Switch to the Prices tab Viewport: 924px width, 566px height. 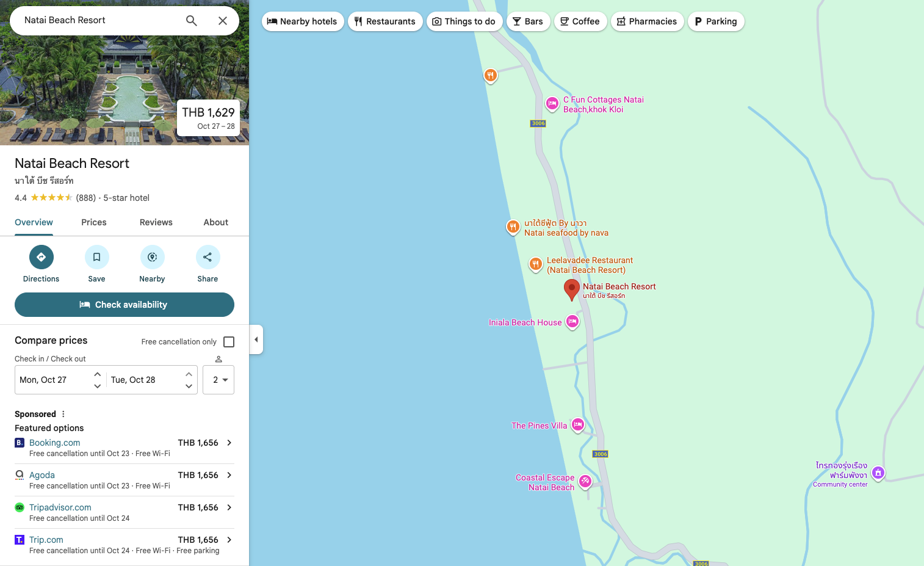(94, 222)
